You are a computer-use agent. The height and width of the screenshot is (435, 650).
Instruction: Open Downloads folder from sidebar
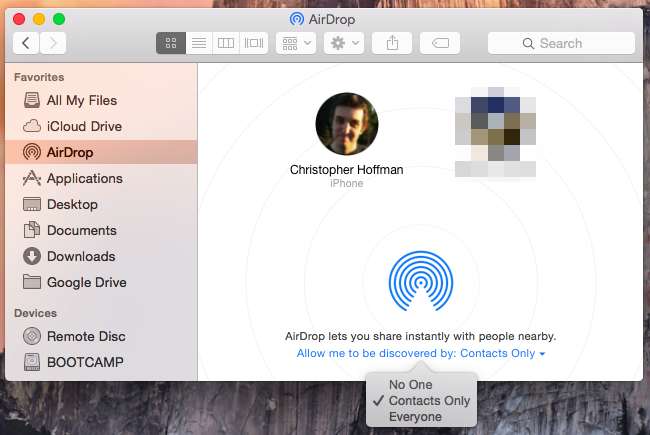80,256
